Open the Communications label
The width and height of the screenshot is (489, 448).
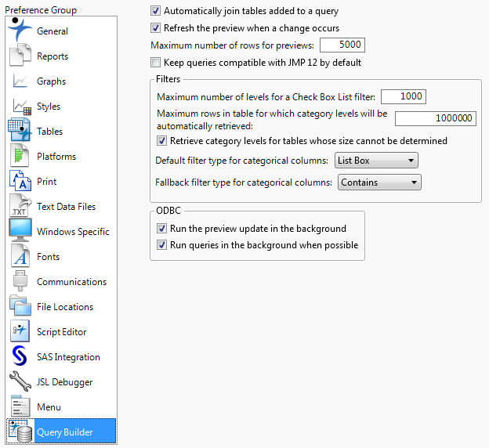click(x=72, y=282)
